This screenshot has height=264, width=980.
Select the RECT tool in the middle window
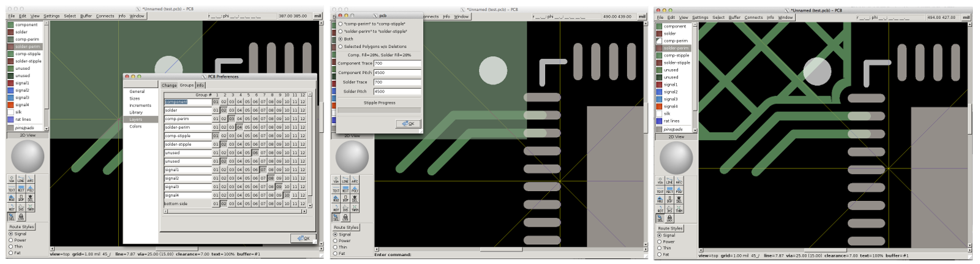(x=345, y=189)
